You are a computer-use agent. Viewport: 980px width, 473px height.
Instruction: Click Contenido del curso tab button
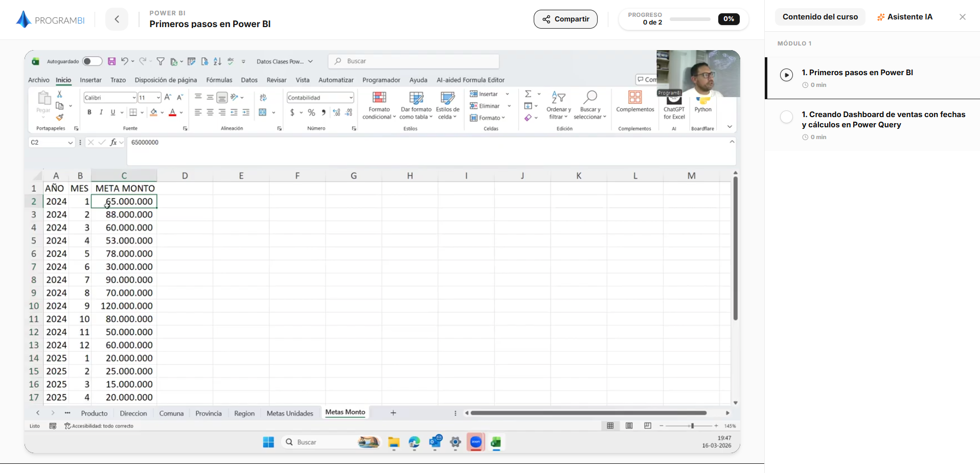coord(820,17)
